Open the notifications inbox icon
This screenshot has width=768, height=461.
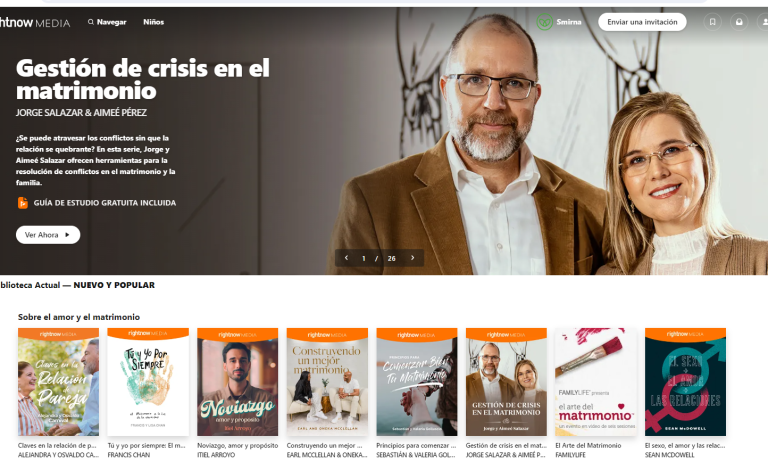[x=739, y=22]
